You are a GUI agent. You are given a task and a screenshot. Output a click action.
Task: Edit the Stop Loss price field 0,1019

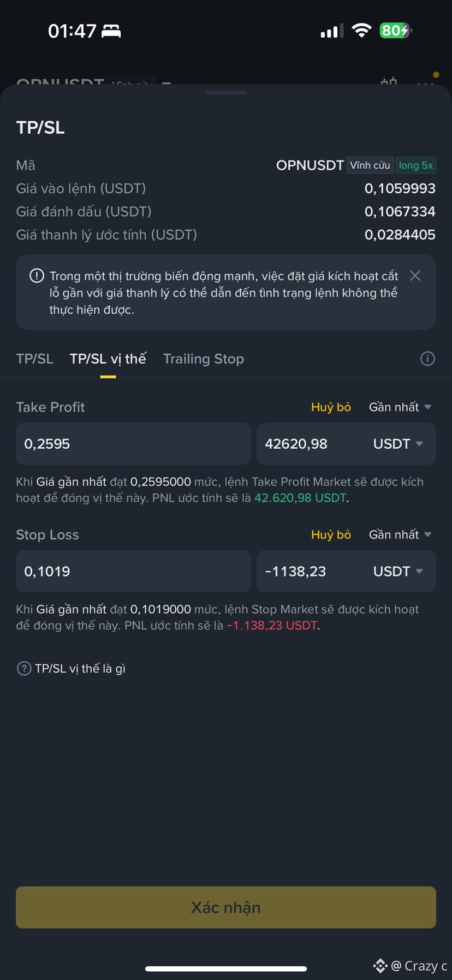[x=133, y=571]
